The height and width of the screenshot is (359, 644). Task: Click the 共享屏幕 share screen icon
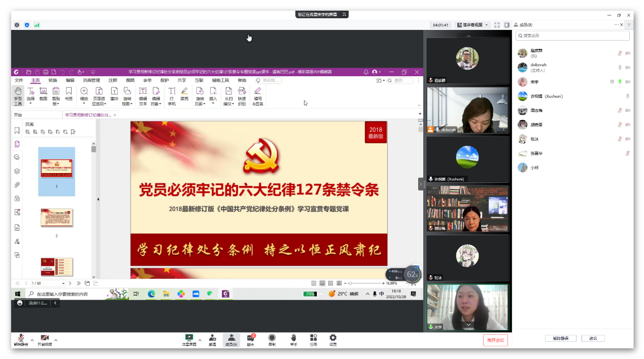tap(189, 338)
